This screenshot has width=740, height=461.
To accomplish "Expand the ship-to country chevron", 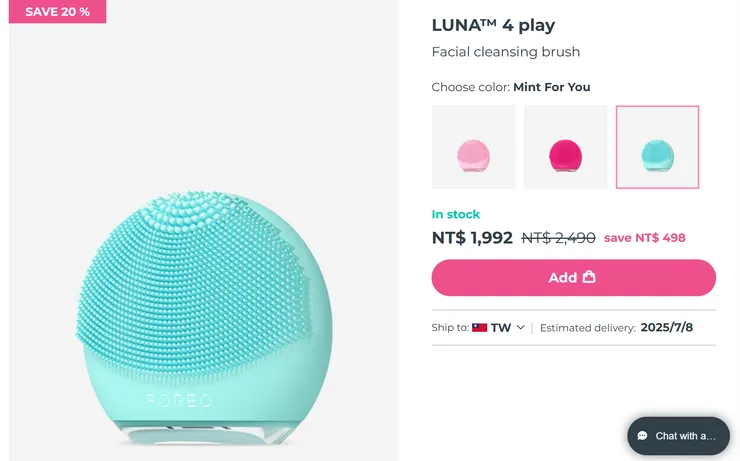I will [521, 327].
